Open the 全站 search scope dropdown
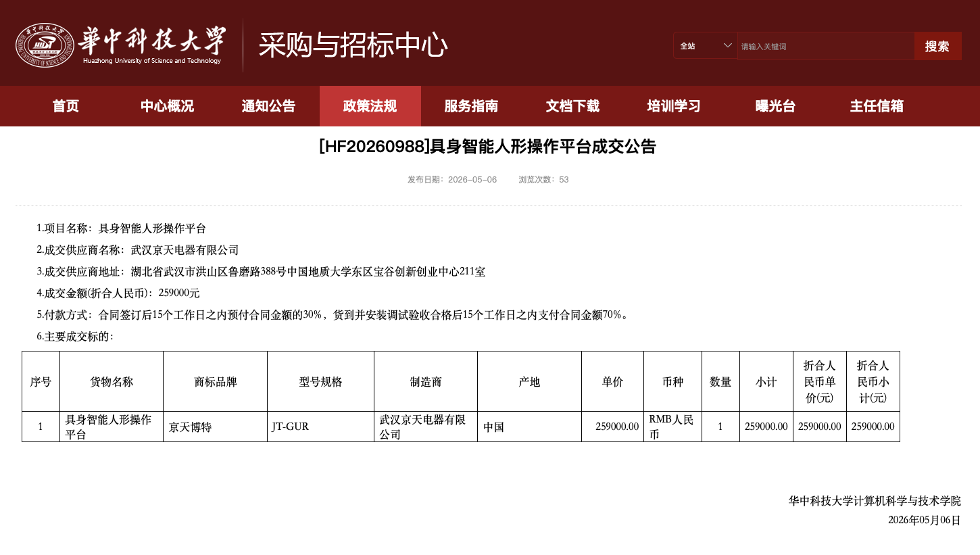Image resolution: width=980 pixels, height=555 pixels. point(705,45)
